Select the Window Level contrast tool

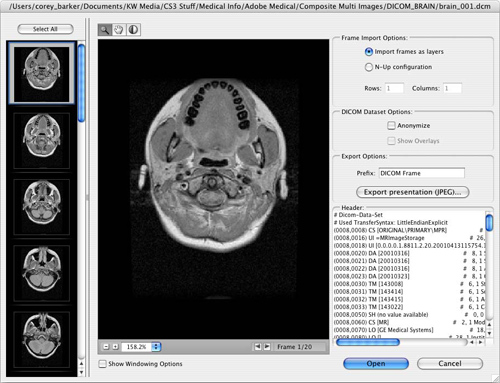tap(133, 30)
